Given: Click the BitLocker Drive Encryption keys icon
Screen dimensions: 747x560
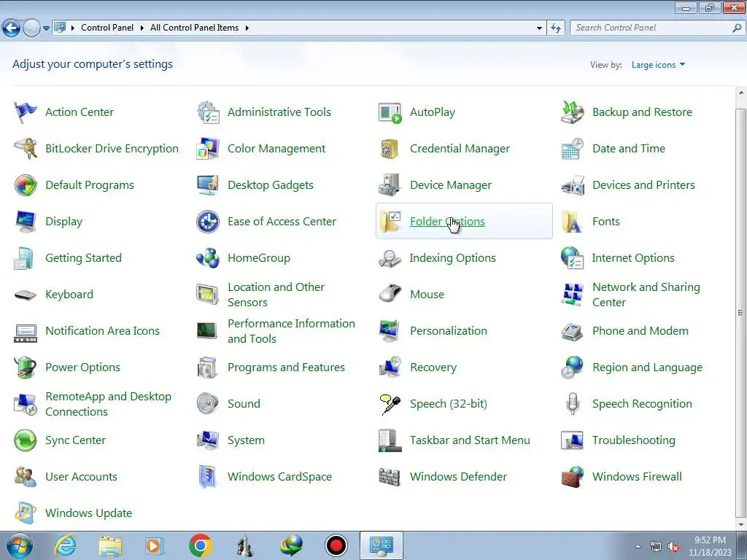Looking at the screenshot, I should tap(26, 149).
